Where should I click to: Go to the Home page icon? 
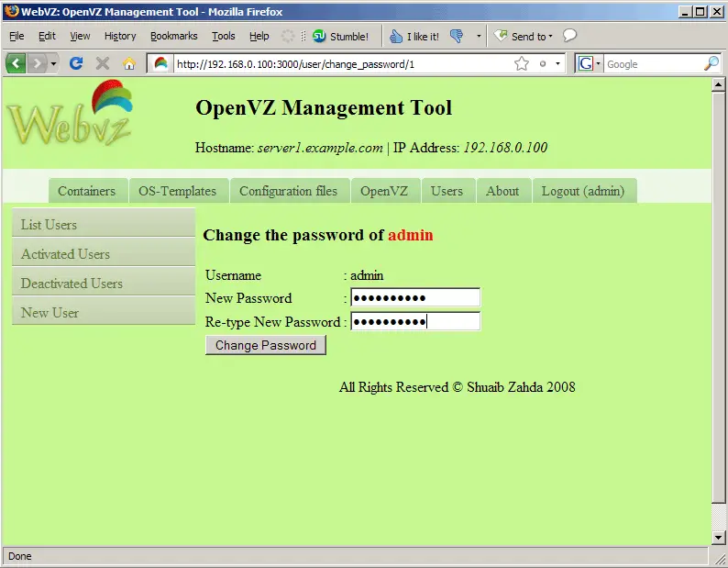[129, 63]
